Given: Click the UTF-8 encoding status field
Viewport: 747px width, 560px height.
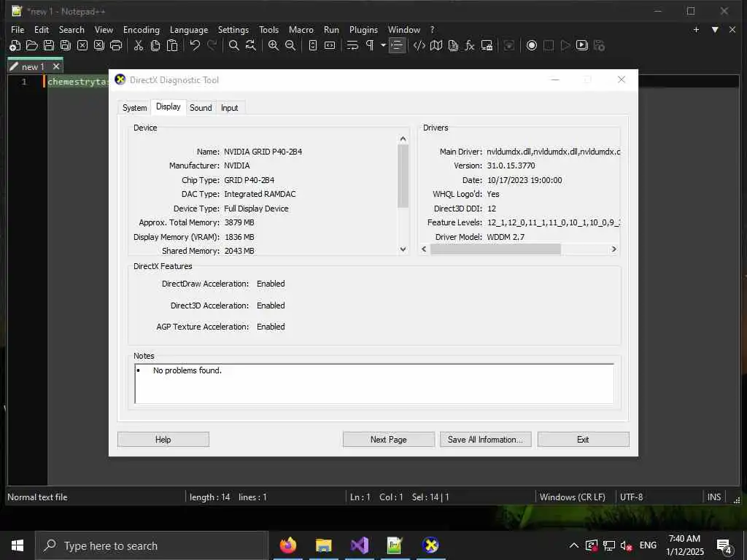Looking at the screenshot, I should coord(631,497).
